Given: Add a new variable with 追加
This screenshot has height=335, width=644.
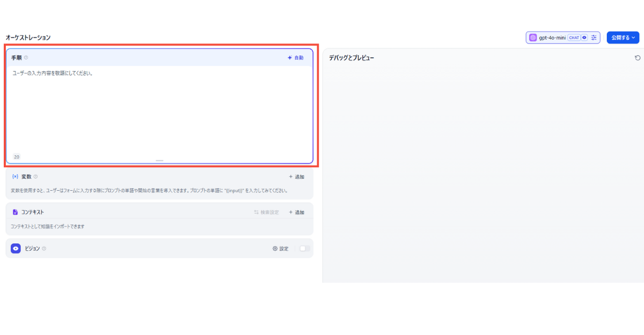Looking at the screenshot, I should 296,177.
